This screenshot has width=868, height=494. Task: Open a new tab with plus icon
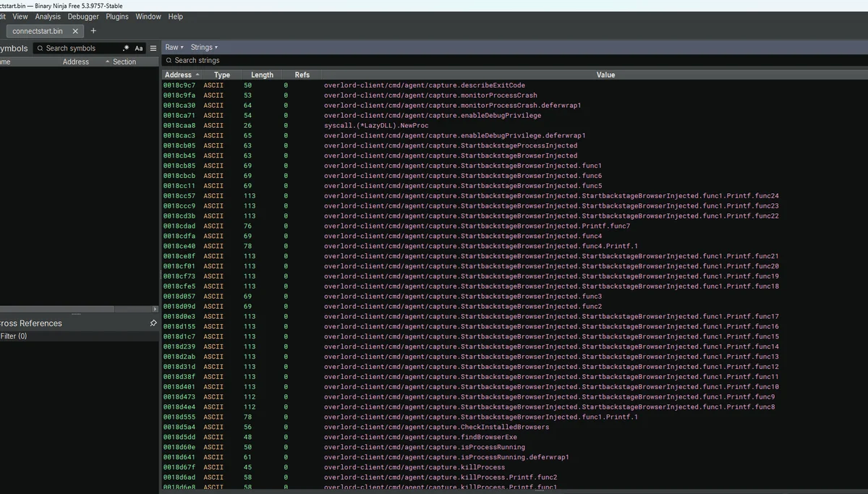pyautogui.click(x=93, y=31)
